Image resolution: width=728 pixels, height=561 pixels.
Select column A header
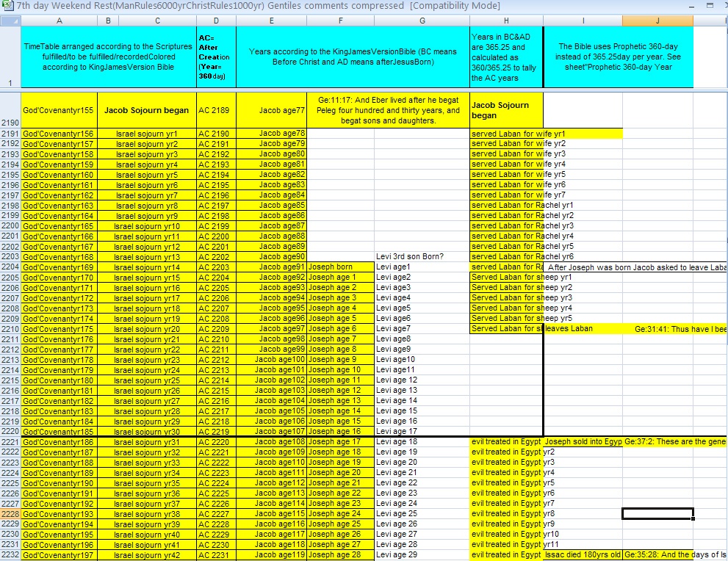pos(59,21)
